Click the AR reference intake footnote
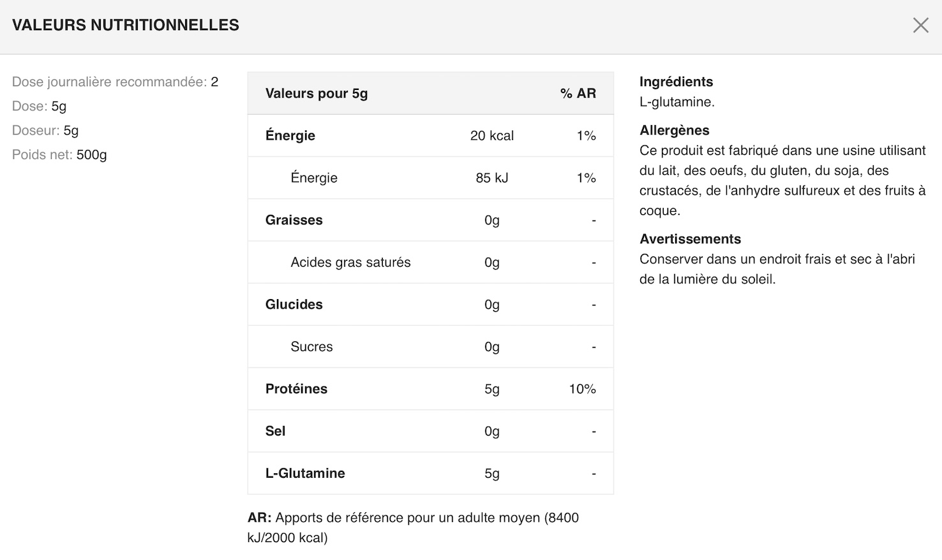942x560 pixels. coord(413,527)
